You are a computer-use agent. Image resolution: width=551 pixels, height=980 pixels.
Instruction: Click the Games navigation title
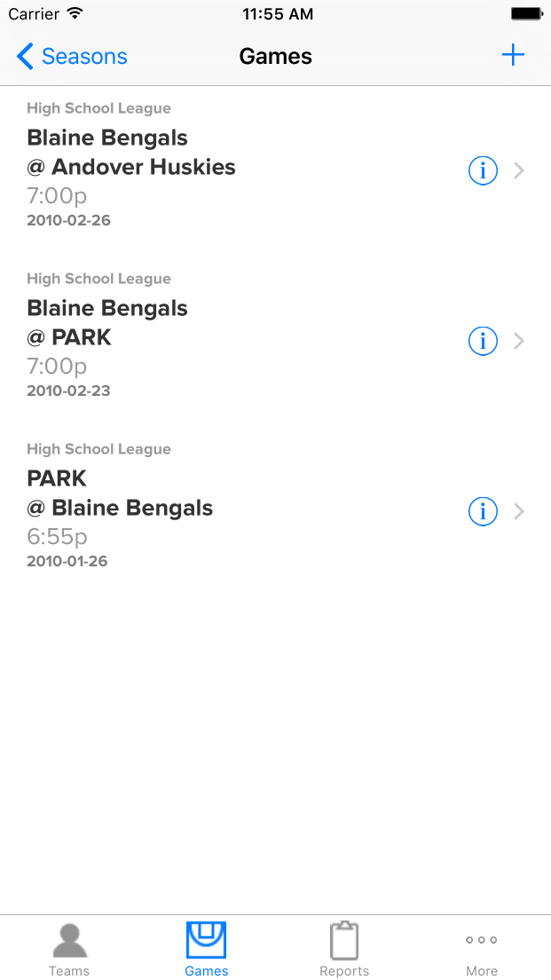[x=276, y=57]
